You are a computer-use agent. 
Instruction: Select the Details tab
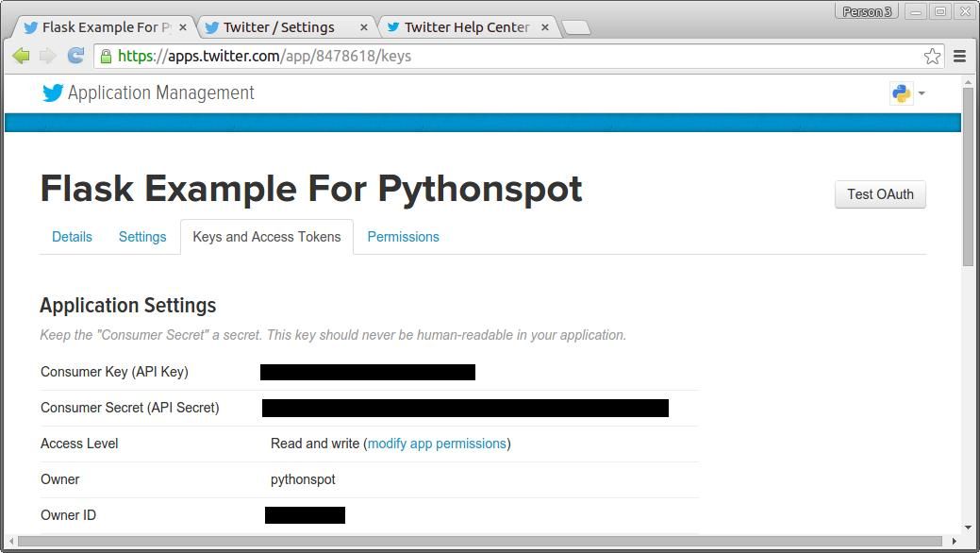[x=72, y=237]
